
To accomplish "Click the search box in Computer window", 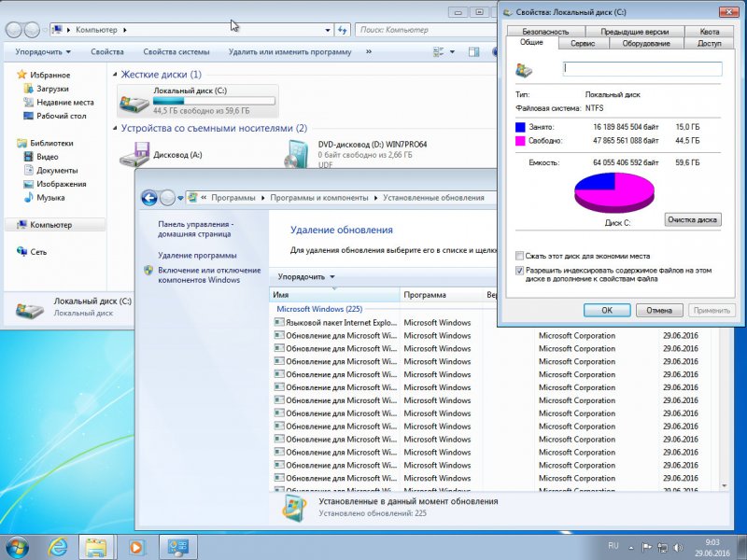I will tap(426, 30).
